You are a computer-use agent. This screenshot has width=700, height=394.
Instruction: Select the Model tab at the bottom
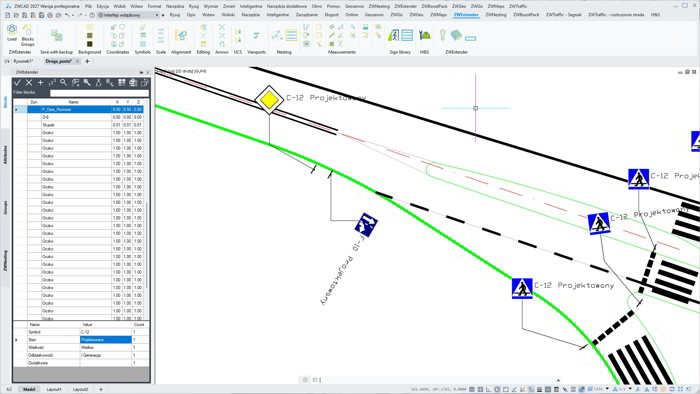[x=29, y=390]
